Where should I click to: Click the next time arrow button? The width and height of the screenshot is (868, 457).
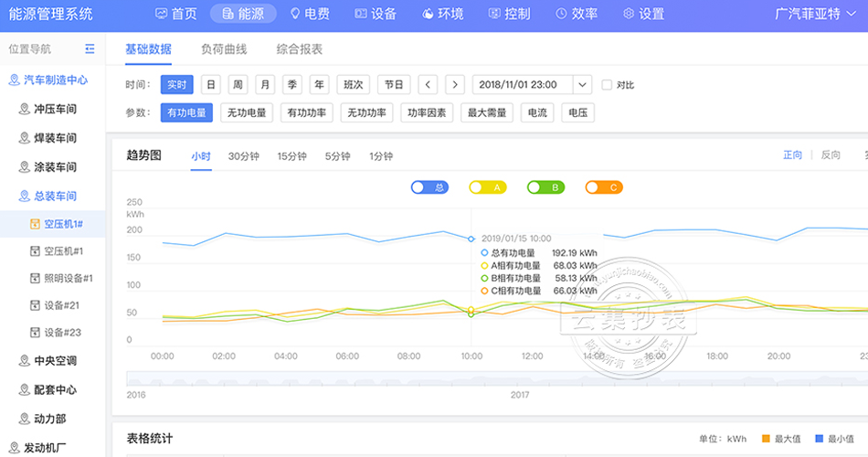point(455,85)
